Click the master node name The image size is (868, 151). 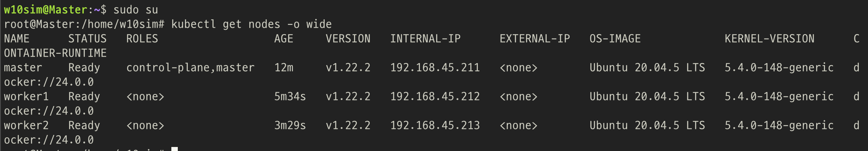[x=23, y=67]
